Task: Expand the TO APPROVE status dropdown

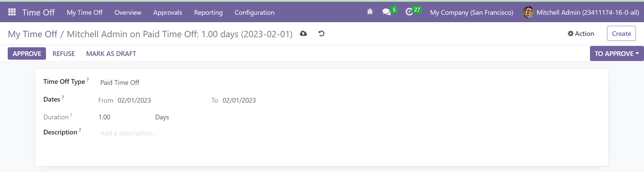Action: (617, 54)
